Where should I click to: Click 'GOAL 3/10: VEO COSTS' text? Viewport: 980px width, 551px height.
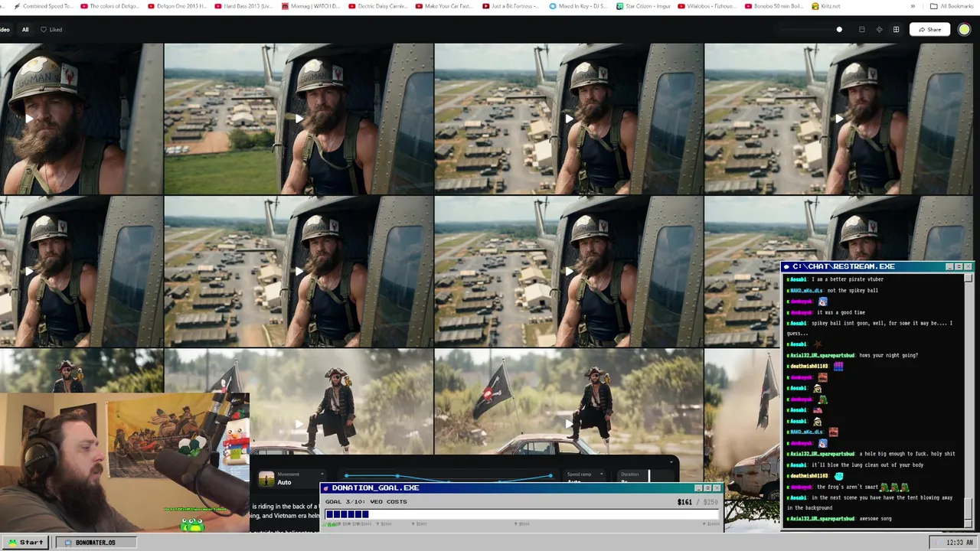(x=366, y=502)
